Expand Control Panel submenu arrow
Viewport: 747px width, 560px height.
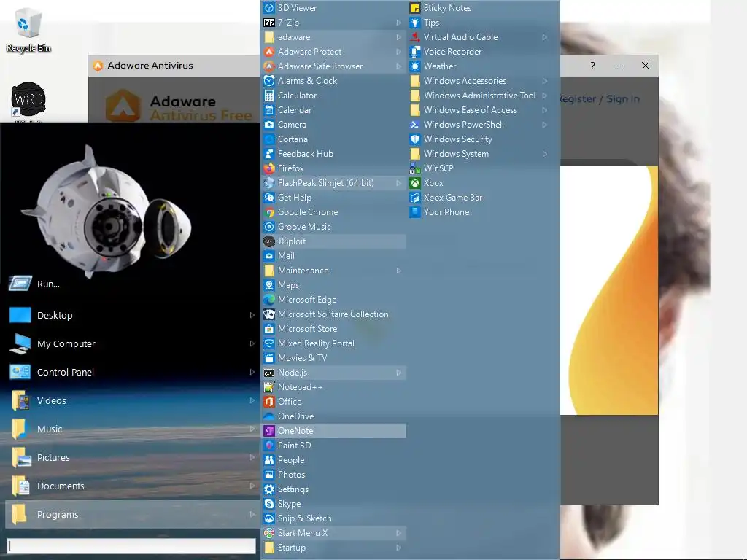(x=252, y=372)
